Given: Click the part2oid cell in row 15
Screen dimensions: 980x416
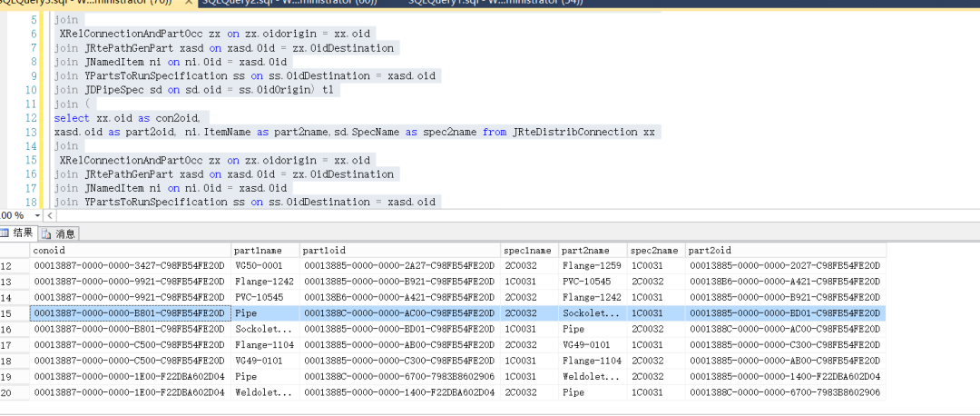Looking at the screenshot, I should pyautogui.click(x=786, y=312).
